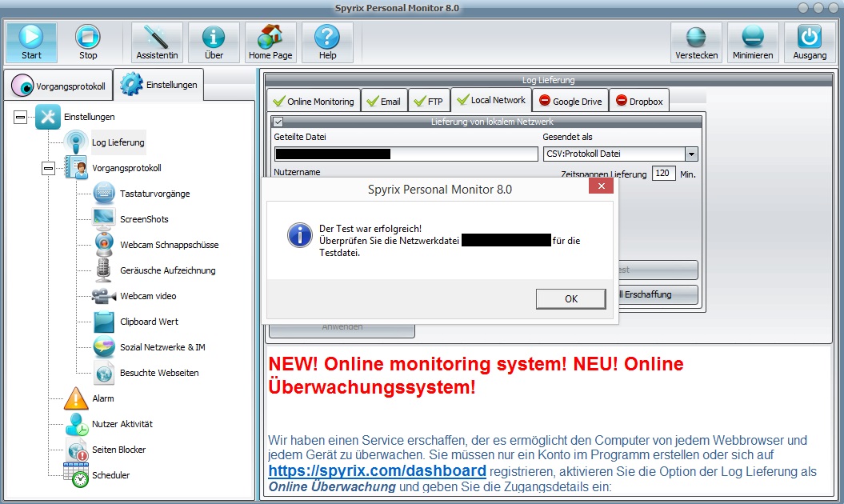This screenshot has width=844, height=504.
Task: Select the Geräusche Aufzeichnung microphone icon
Action: (x=103, y=270)
